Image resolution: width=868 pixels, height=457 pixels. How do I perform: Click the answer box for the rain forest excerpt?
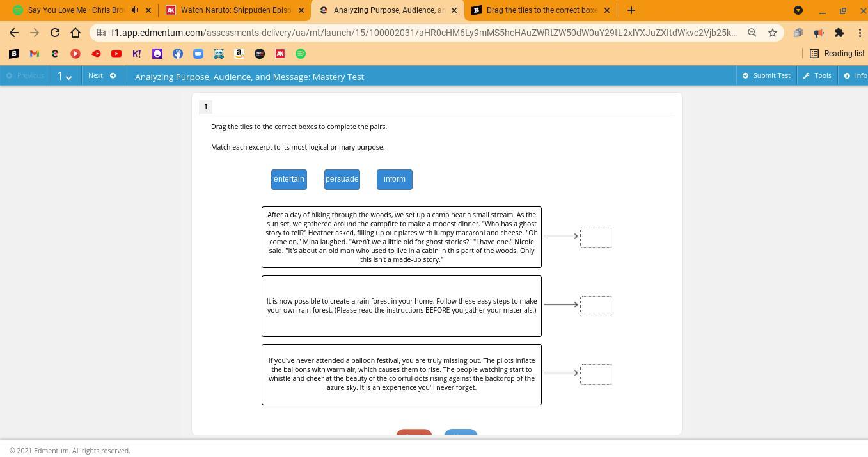coord(596,306)
